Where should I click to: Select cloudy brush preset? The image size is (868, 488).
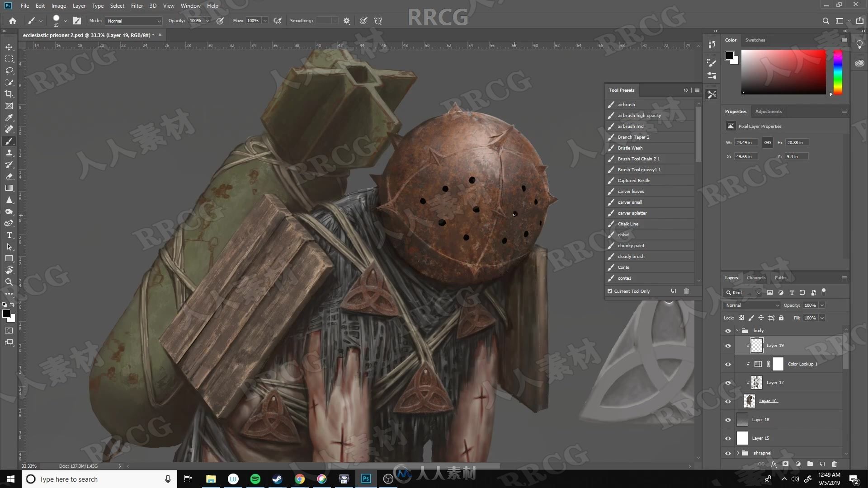(651, 256)
